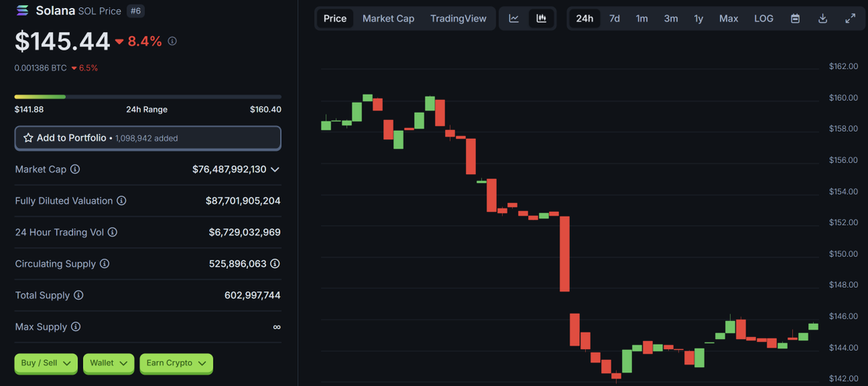Set chart range to Max
The width and height of the screenshot is (868, 386).
pos(728,19)
